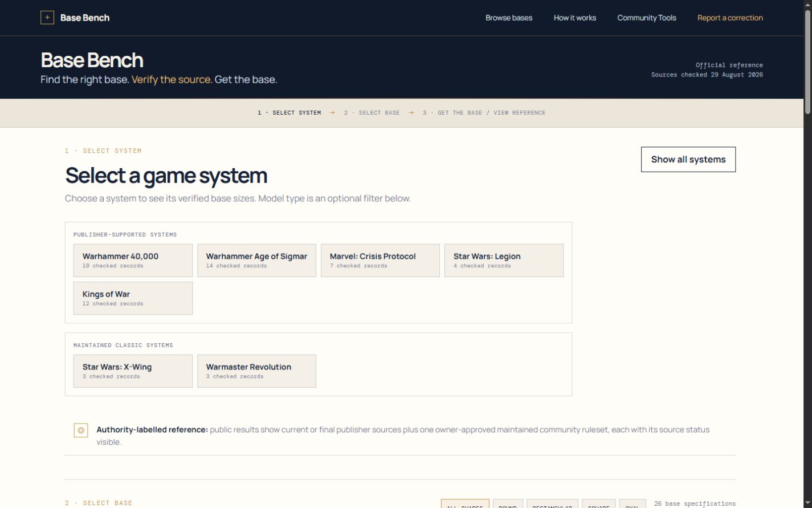Jump to step 3 Get the Base
812x508 pixels.
point(484,113)
